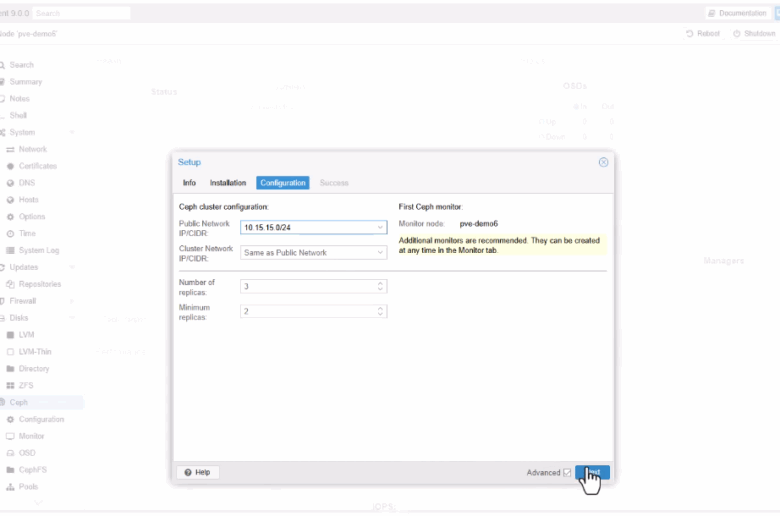This screenshot has height=516, width=780.
Task: Click the Help button
Action: [x=197, y=472]
